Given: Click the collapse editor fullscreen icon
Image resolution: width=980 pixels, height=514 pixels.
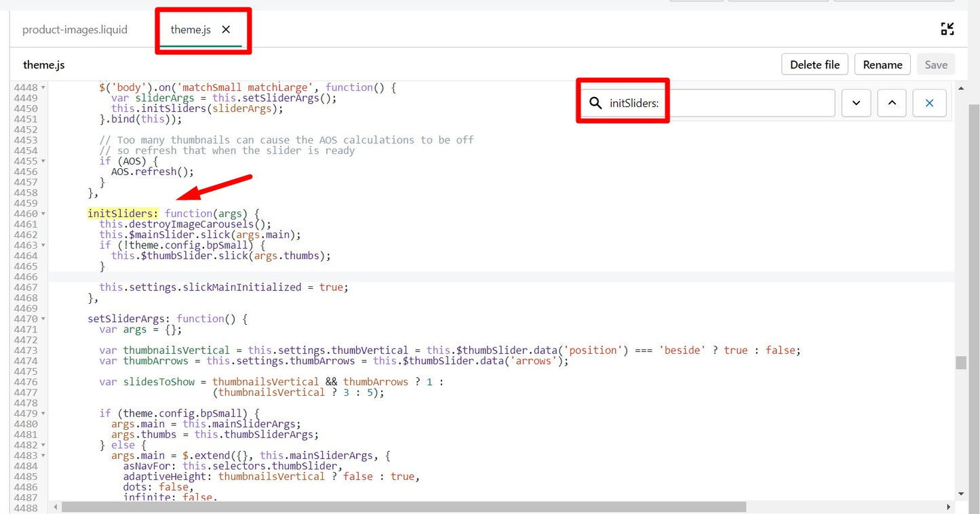Looking at the screenshot, I should click(947, 29).
